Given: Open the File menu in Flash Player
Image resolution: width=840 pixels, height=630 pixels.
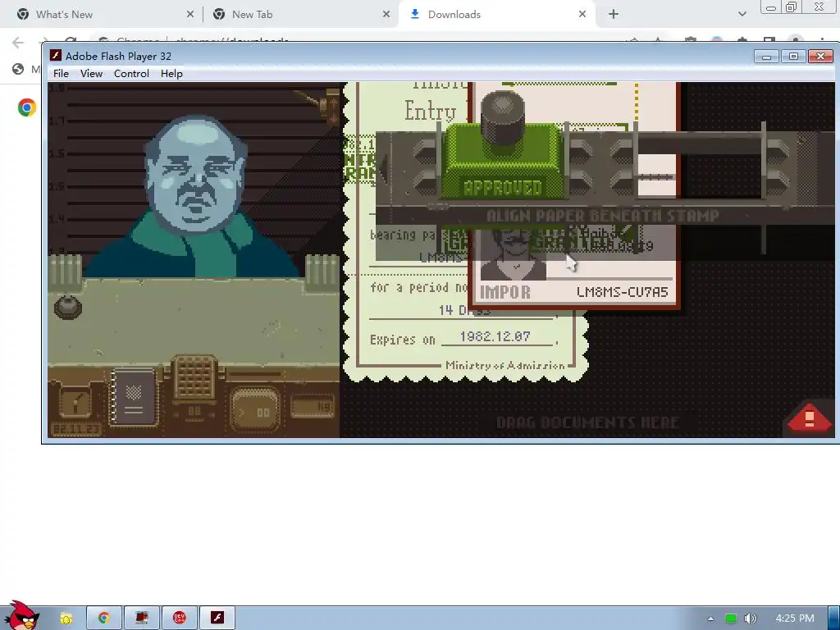Looking at the screenshot, I should tap(61, 73).
